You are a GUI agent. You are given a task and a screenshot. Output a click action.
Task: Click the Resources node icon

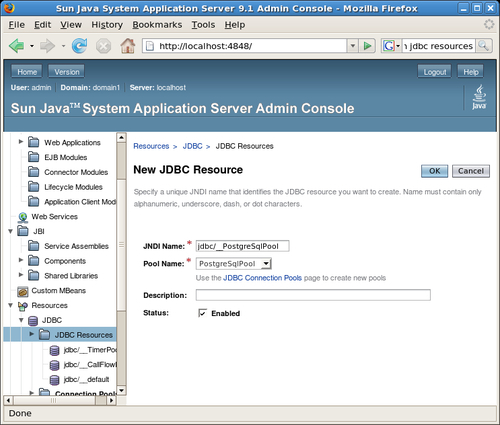click(23, 306)
